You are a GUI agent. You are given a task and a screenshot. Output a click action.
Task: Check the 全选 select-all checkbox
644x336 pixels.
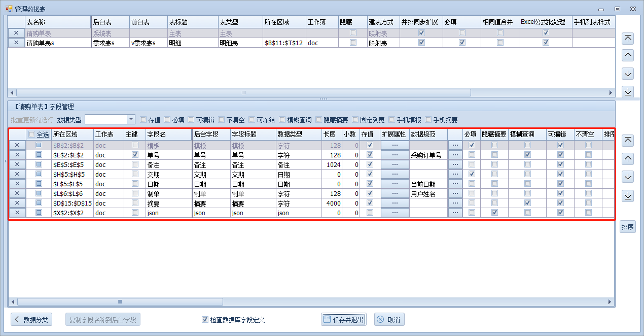tap(32, 135)
